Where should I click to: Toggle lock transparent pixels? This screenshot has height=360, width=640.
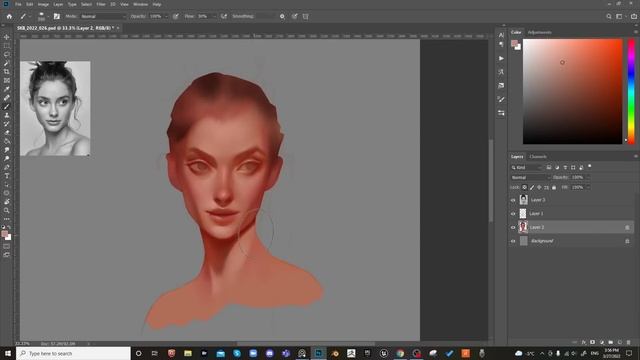pyautogui.click(x=524, y=187)
